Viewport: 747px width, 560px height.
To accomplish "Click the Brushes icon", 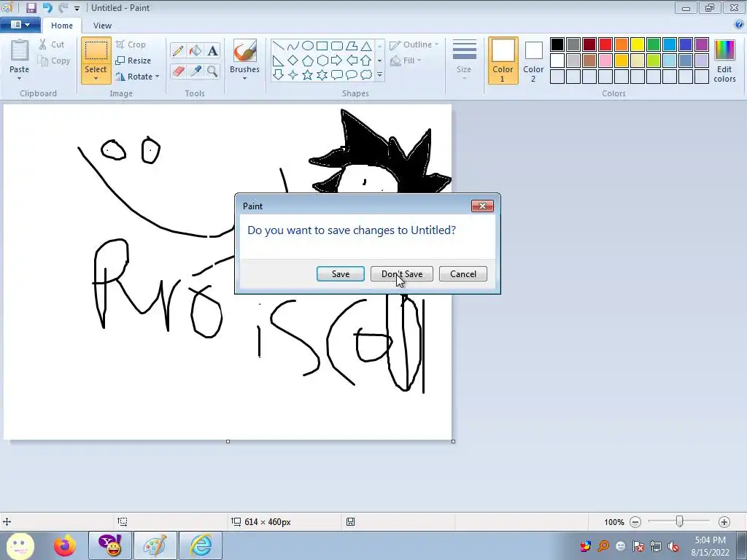I will (x=245, y=50).
